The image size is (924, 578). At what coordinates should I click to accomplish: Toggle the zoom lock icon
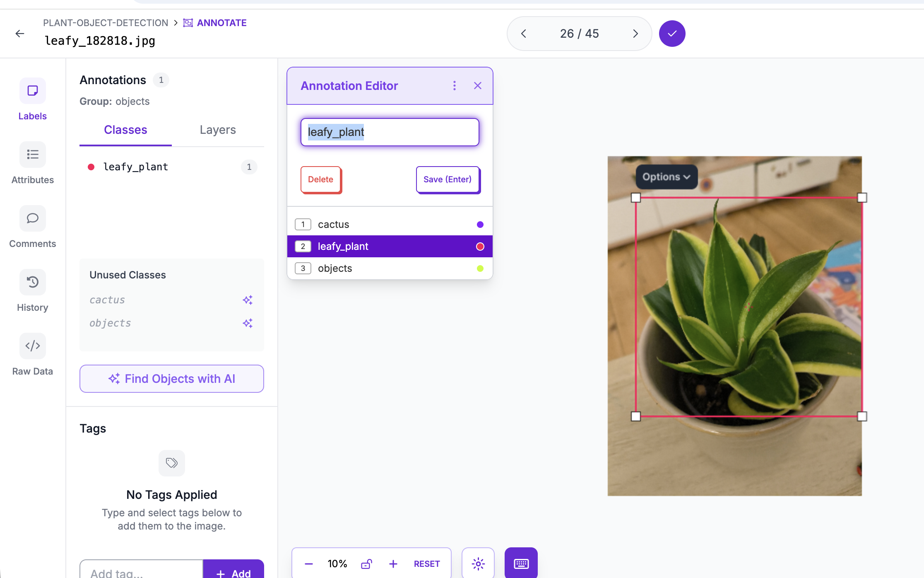point(366,564)
